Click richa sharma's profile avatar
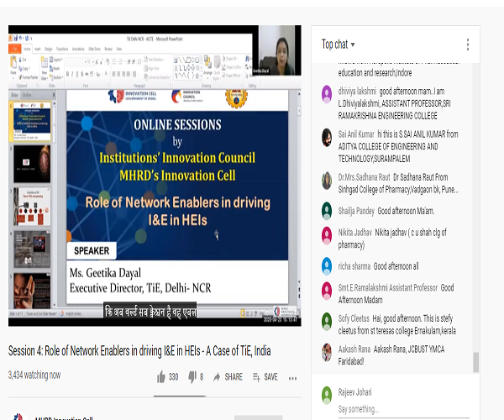Screen dimensions: 504x420 click(327, 266)
